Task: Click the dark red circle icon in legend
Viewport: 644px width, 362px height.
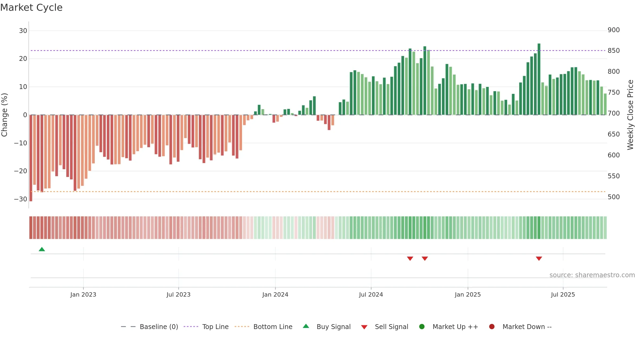Action: tap(492, 327)
